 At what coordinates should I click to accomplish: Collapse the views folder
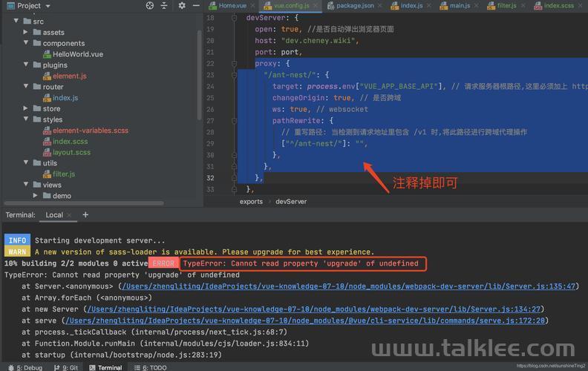click(26, 184)
